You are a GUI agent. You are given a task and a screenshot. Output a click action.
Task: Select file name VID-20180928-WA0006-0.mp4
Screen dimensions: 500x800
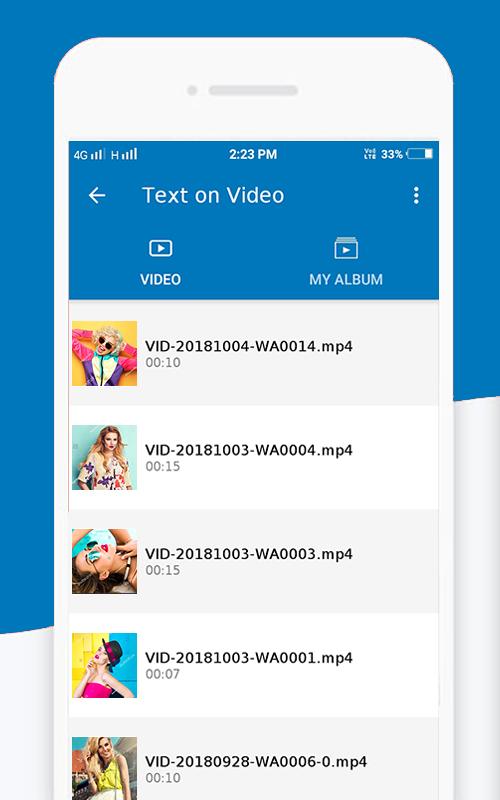coord(256,762)
